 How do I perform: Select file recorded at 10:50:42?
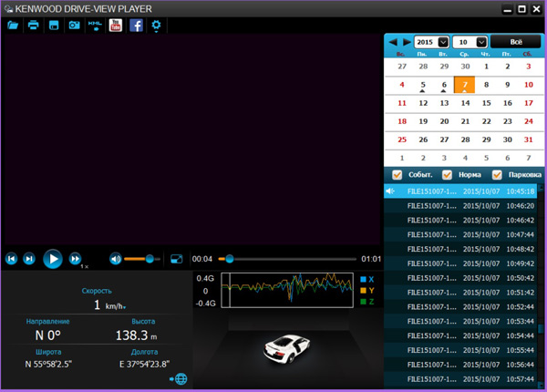[x=460, y=278]
